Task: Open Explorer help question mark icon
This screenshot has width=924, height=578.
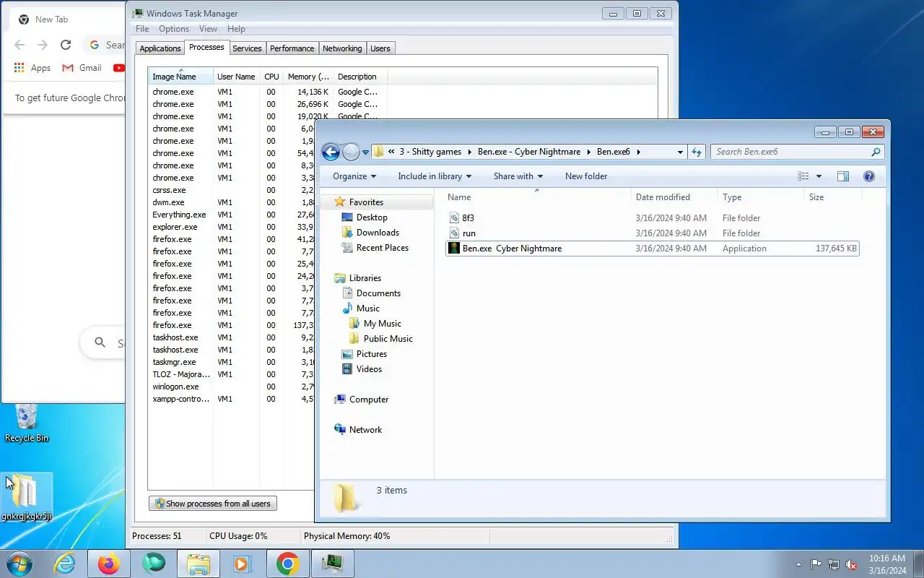Action: (869, 176)
